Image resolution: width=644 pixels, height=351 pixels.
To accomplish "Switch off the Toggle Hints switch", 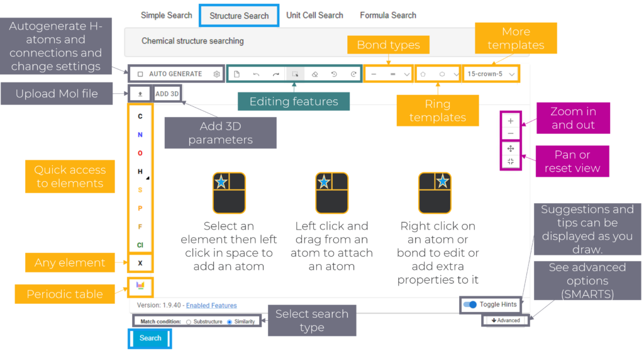I will pyautogui.click(x=470, y=304).
